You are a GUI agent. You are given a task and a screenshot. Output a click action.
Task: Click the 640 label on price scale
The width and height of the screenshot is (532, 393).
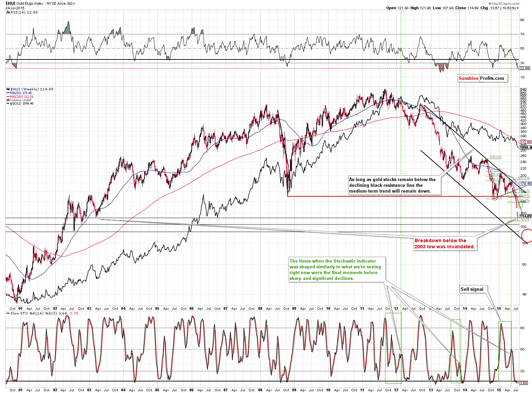coord(523,89)
